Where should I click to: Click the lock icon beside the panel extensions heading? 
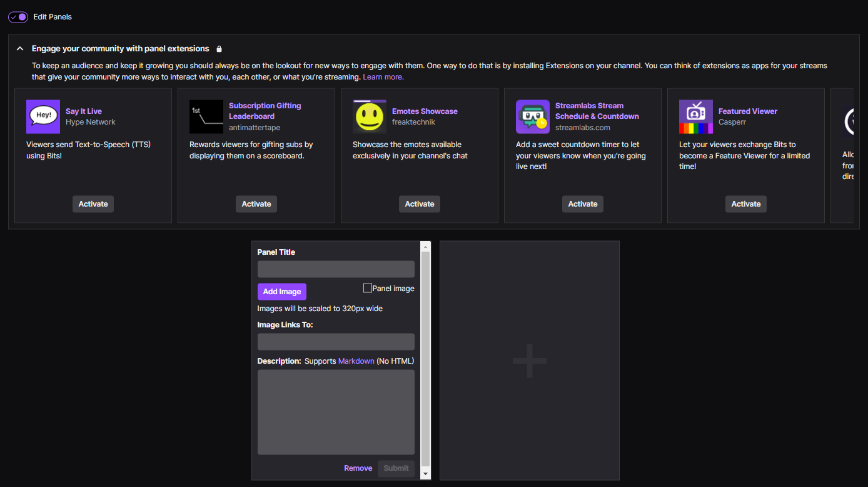click(219, 49)
